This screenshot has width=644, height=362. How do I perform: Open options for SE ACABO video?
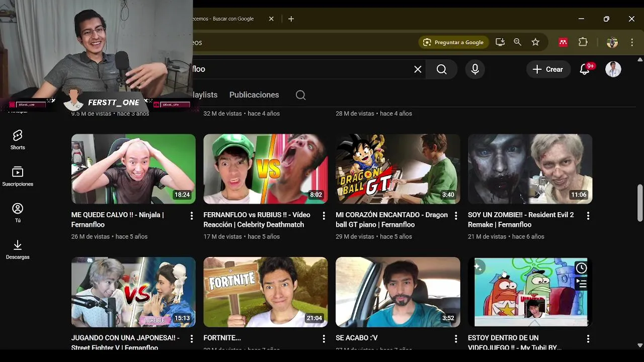(x=456, y=339)
